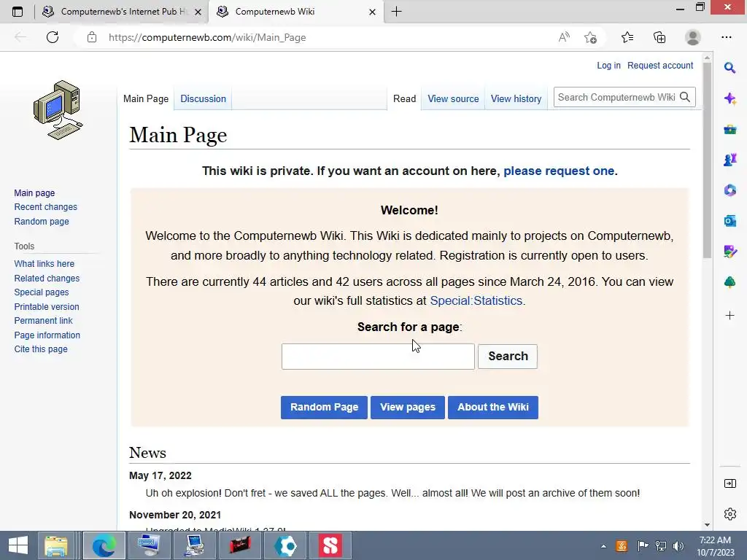The width and height of the screenshot is (747, 560).
Task: Open the Edge tab actions menu icon
Action: point(18,12)
